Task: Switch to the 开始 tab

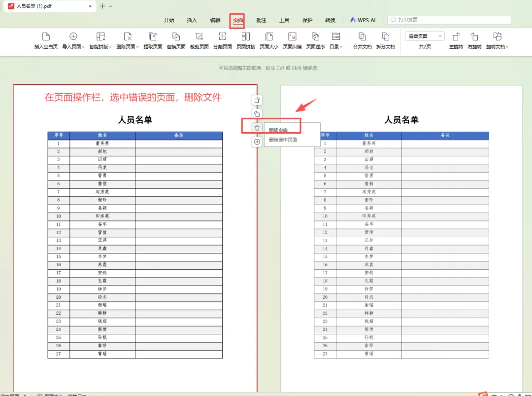Action: 169,20
